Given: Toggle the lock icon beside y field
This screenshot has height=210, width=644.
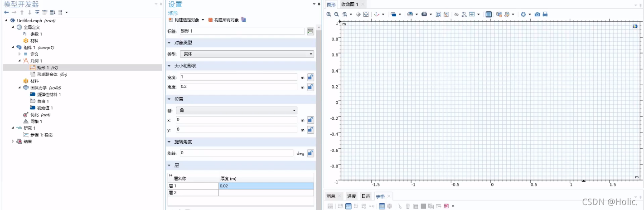Looking at the screenshot, I should [x=310, y=130].
